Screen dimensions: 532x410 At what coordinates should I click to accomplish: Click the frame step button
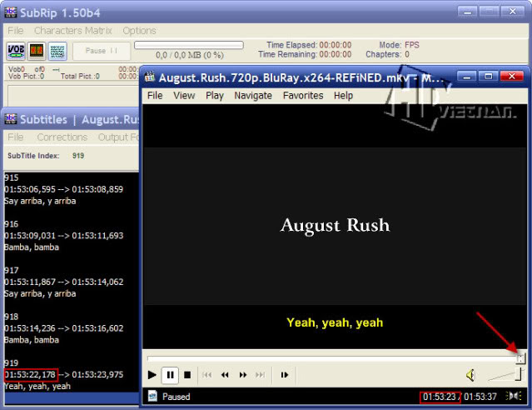(x=285, y=375)
